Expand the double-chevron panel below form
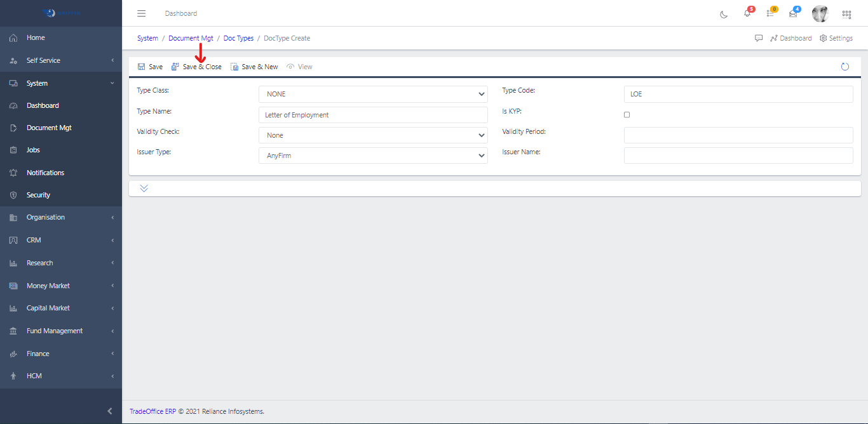868x424 pixels. tap(144, 189)
